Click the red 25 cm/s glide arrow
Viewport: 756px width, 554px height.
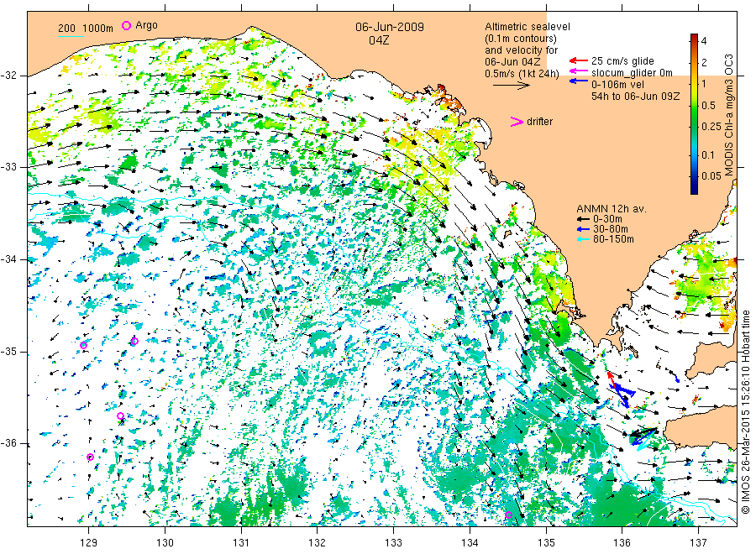point(578,60)
